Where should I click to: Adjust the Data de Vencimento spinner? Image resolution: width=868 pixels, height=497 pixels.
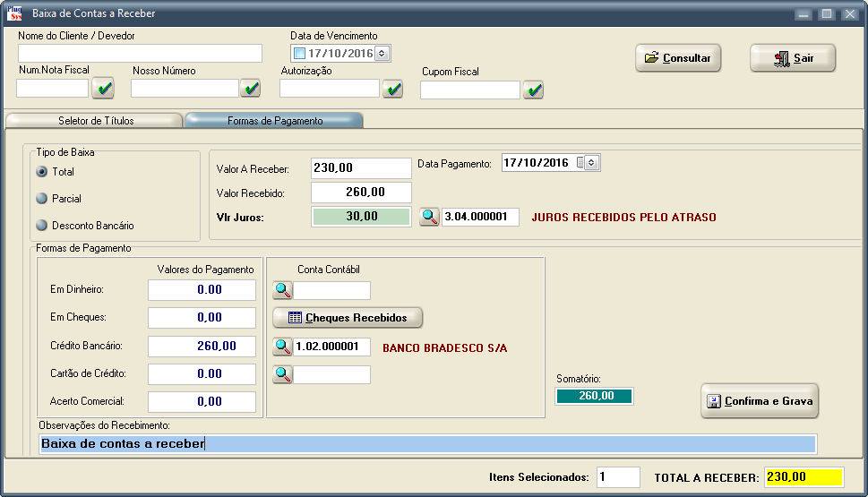click(x=382, y=53)
